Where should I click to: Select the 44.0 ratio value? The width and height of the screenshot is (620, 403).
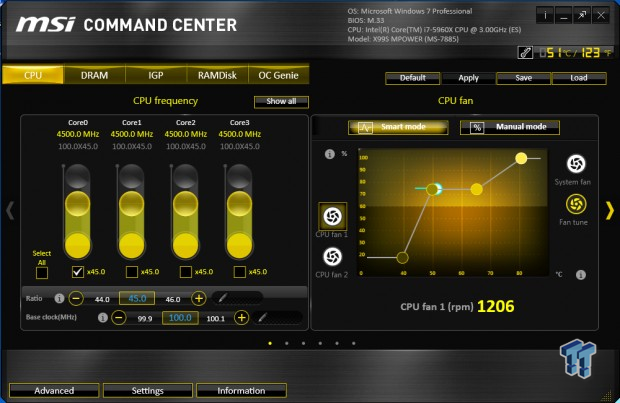pyautogui.click(x=102, y=299)
